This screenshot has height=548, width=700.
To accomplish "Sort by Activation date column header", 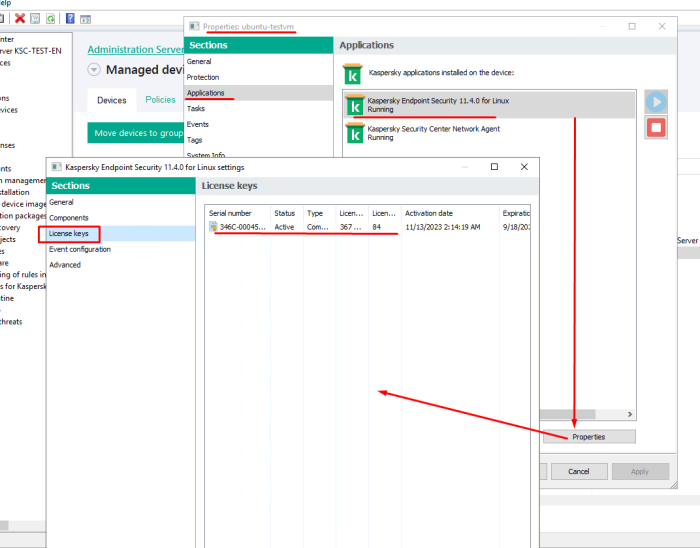I will [450, 213].
